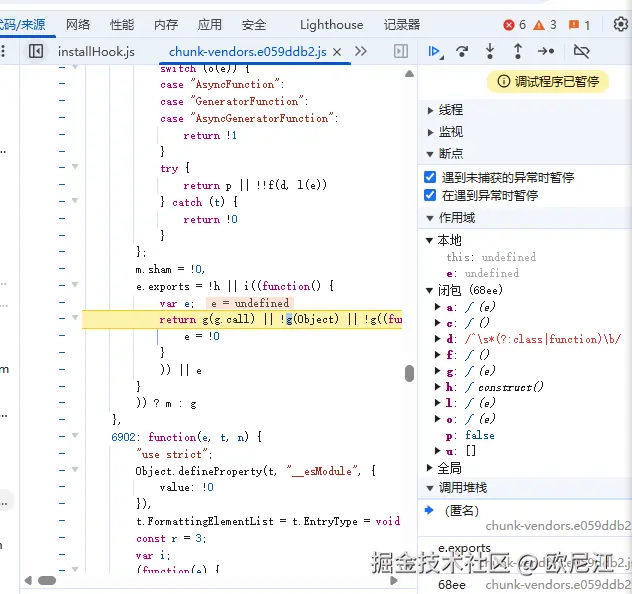Viewport: 632px width, 594px height.
Task: Select the 68ee call stack frame
Action: [525, 585]
